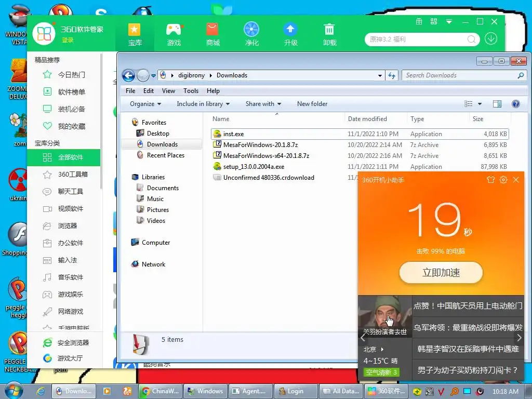Select 网络游戏 category
This screenshot has height=399, width=532.
[x=64, y=312]
